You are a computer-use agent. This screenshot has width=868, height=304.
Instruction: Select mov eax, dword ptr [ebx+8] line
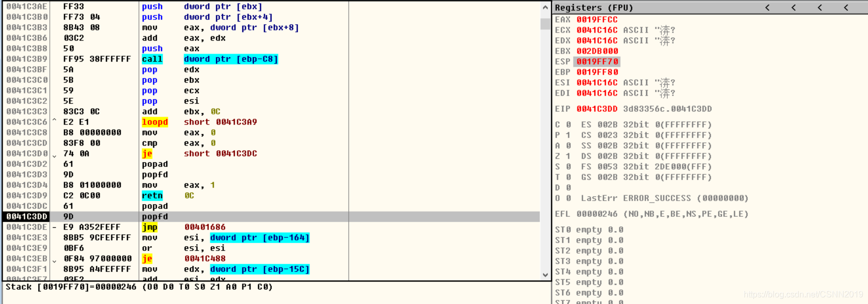point(220,27)
